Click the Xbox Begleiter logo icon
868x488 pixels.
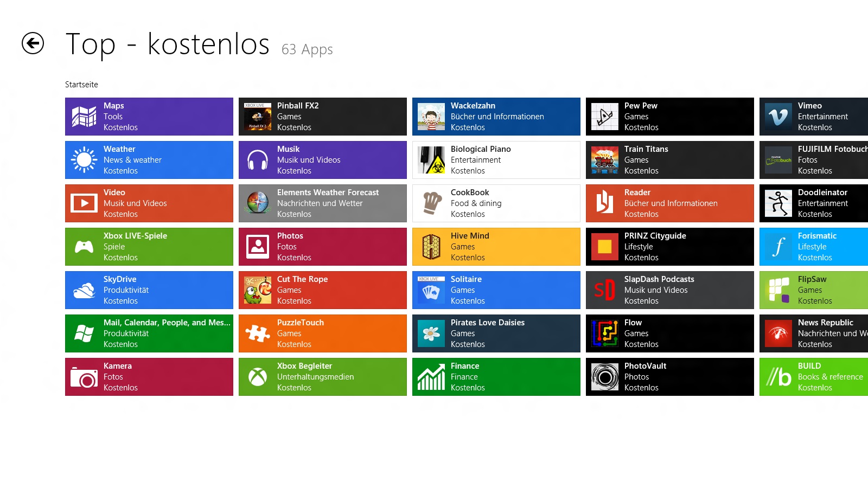pos(258,377)
